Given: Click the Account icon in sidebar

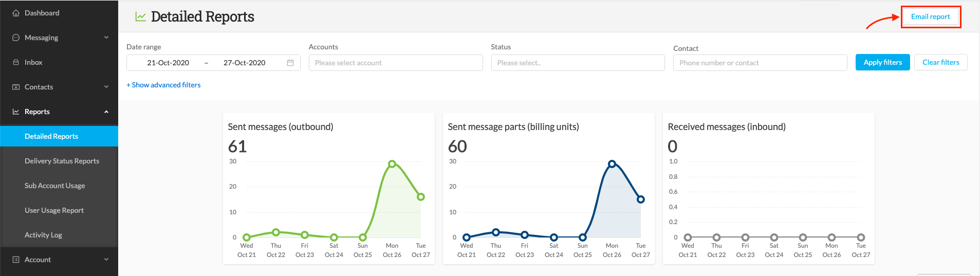Looking at the screenshot, I should pos(16,260).
